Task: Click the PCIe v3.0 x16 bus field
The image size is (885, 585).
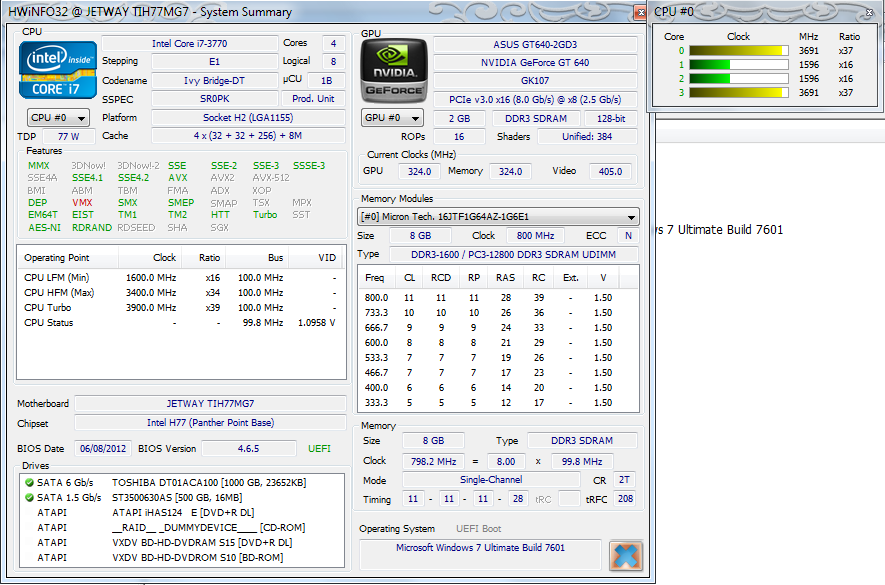Action: (x=535, y=99)
